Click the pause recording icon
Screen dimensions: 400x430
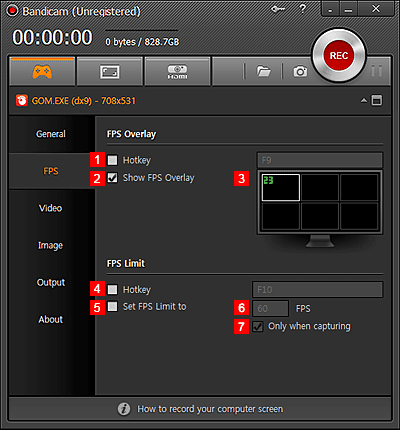(x=377, y=71)
